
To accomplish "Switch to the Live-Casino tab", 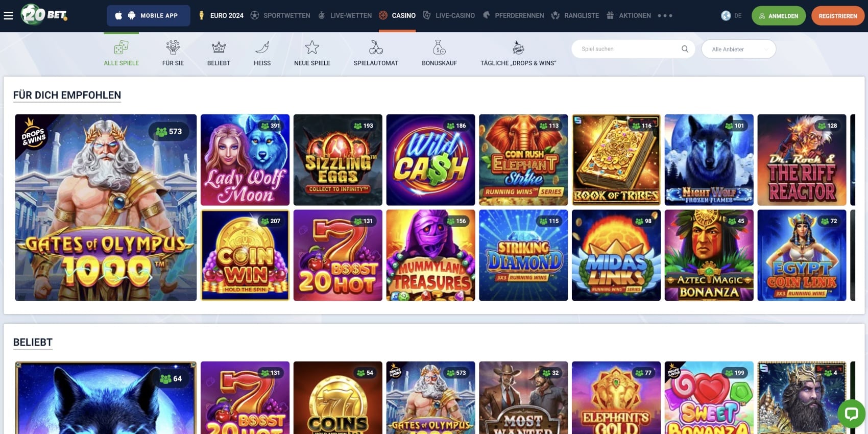I will pos(449,16).
